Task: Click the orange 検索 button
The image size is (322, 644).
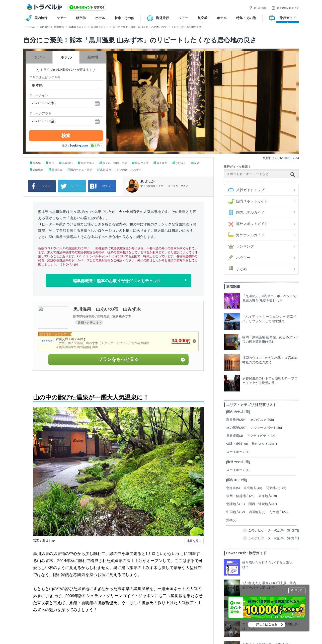Action: pyautogui.click(x=66, y=135)
